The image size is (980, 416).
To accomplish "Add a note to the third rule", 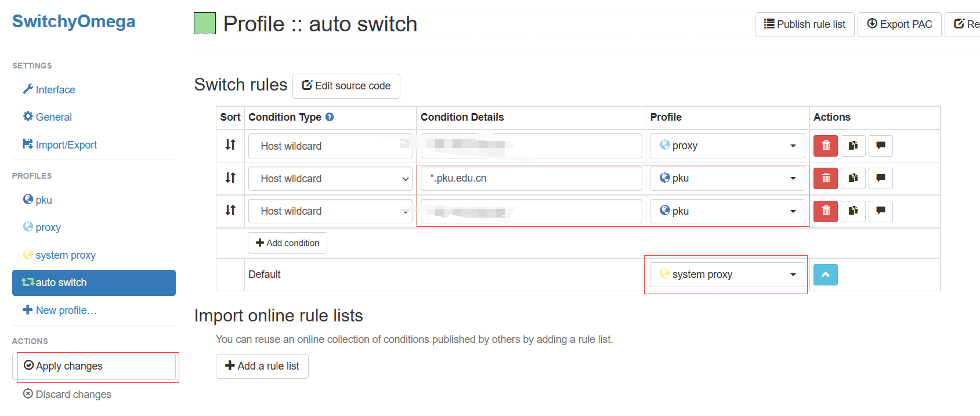I will [881, 211].
